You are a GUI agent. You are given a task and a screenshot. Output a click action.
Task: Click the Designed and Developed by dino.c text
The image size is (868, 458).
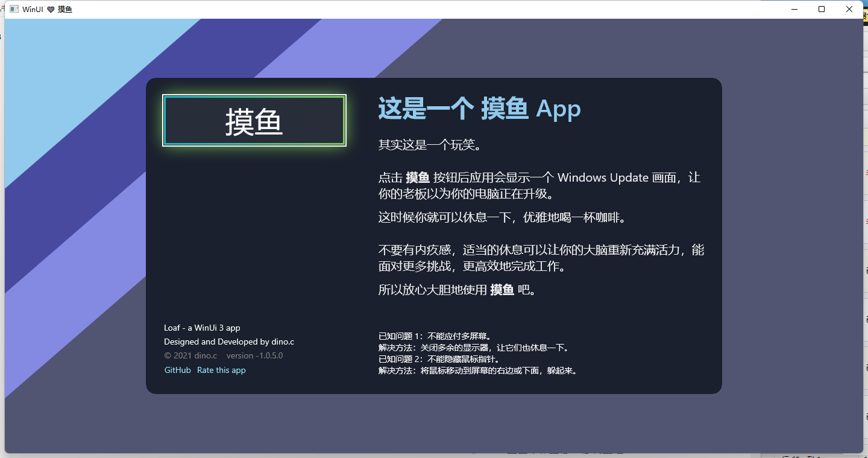click(x=229, y=342)
